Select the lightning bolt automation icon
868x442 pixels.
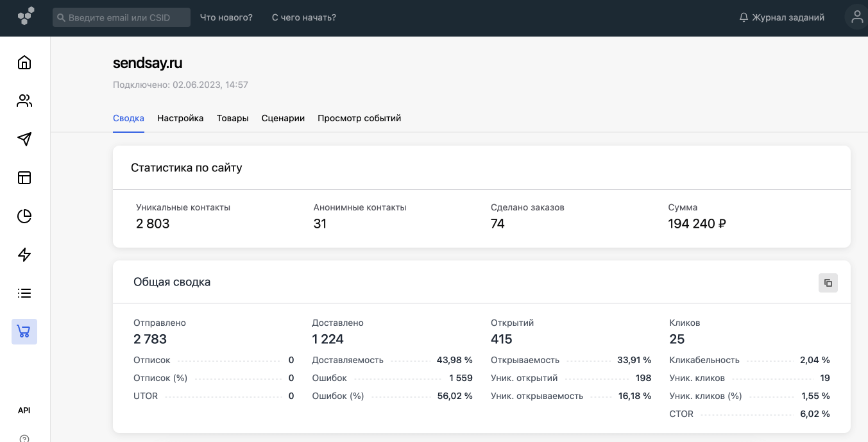(24, 255)
